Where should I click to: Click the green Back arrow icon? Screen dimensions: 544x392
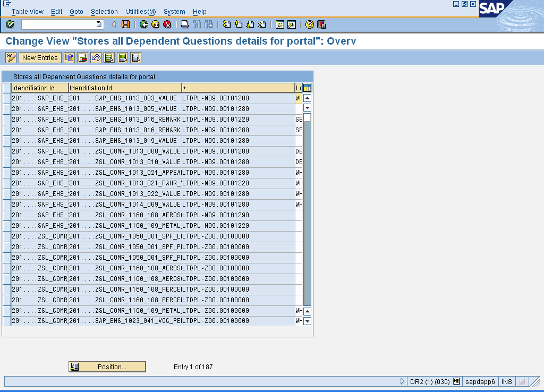pos(143,24)
